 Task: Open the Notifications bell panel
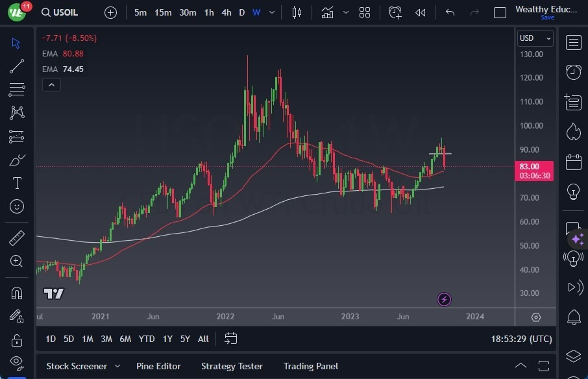[x=574, y=317]
